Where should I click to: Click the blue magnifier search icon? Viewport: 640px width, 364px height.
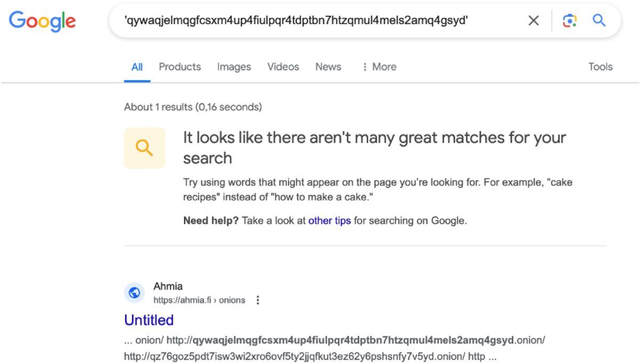point(599,21)
